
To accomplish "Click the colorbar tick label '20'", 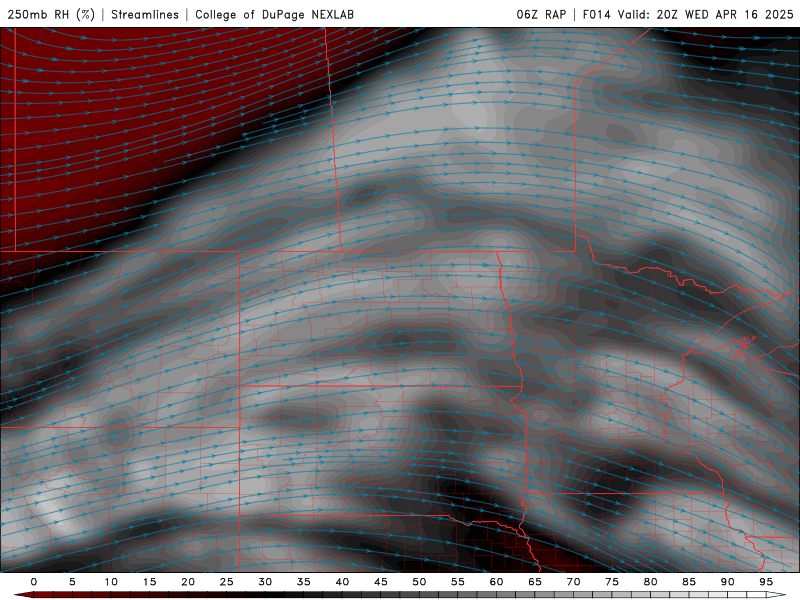I will tap(188, 582).
